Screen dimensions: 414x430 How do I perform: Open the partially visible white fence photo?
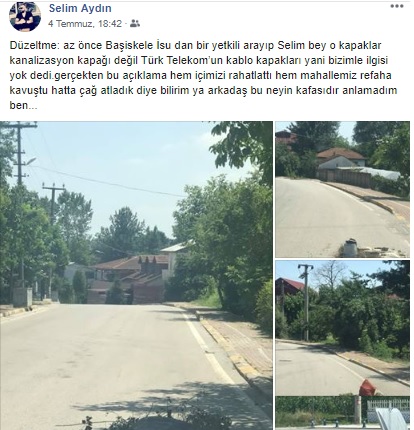tap(343, 413)
